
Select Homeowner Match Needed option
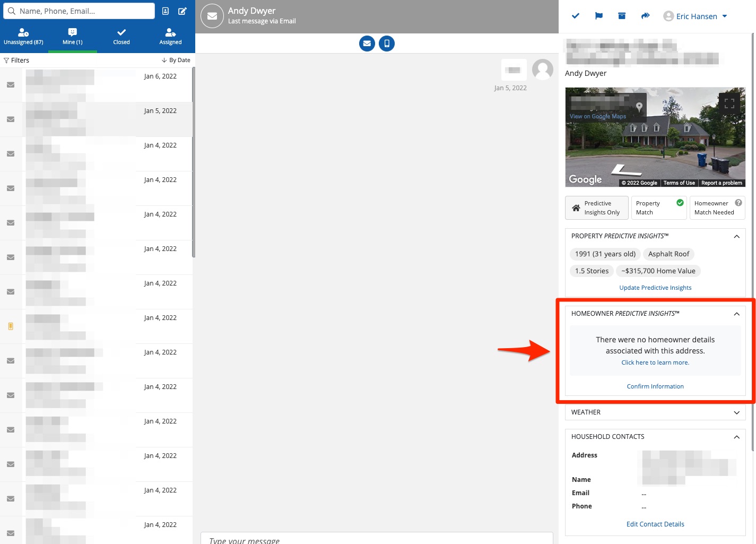coord(717,208)
